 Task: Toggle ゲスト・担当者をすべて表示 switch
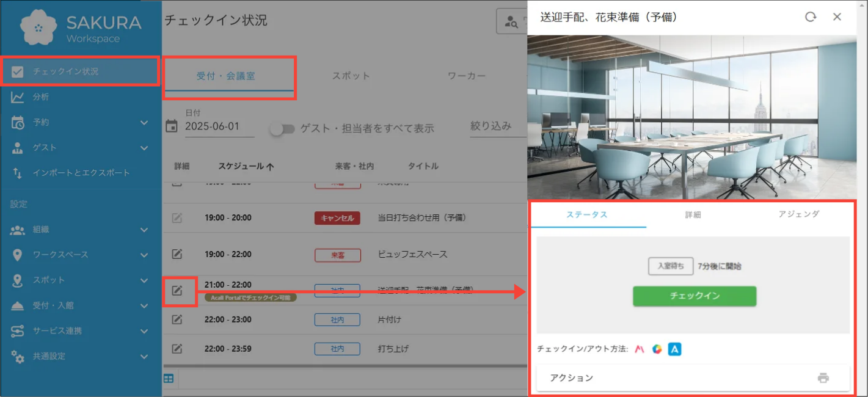pos(283,129)
